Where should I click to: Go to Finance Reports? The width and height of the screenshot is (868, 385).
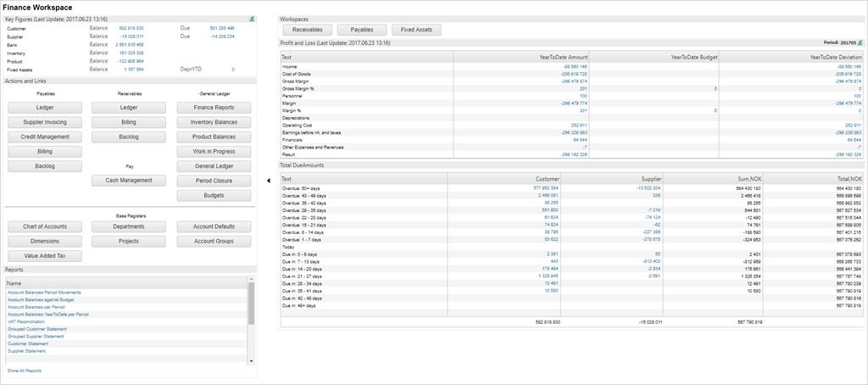click(214, 108)
